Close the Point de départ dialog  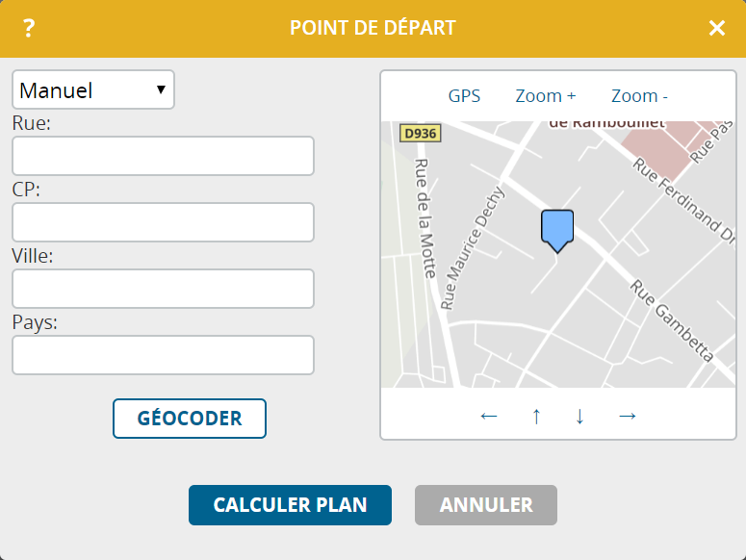click(x=717, y=28)
